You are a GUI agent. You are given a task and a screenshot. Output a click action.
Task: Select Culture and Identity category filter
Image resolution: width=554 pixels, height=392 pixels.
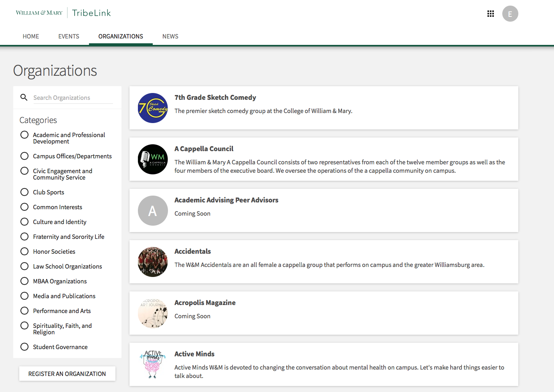tap(24, 222)
